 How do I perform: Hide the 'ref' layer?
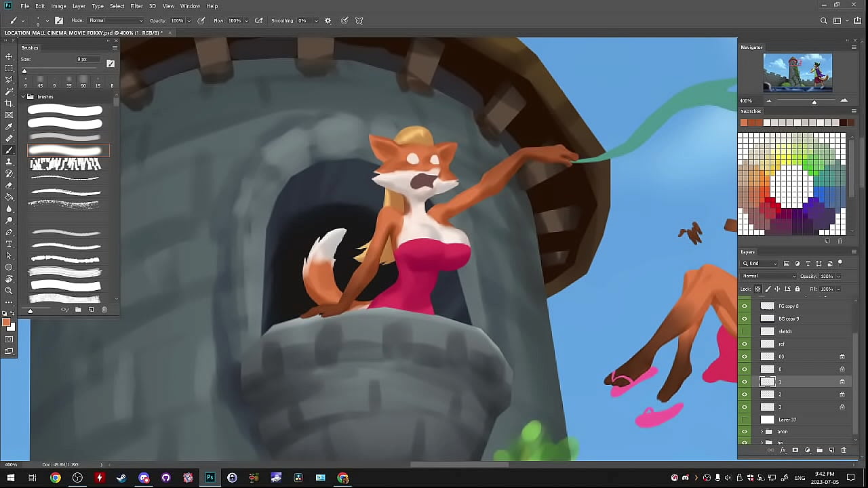coord(745,344)
